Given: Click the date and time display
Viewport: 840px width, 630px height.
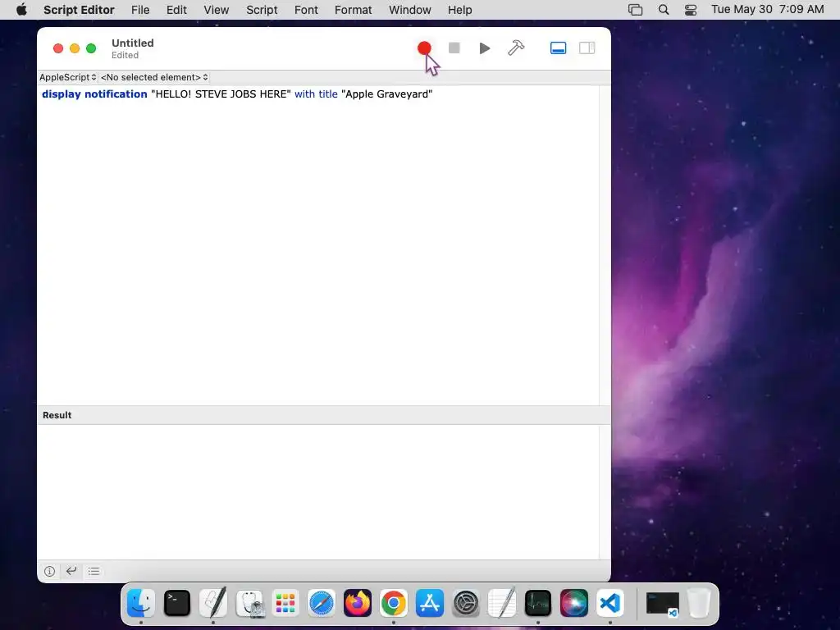Looking at the screenshot, I should [x=767, y=10].
